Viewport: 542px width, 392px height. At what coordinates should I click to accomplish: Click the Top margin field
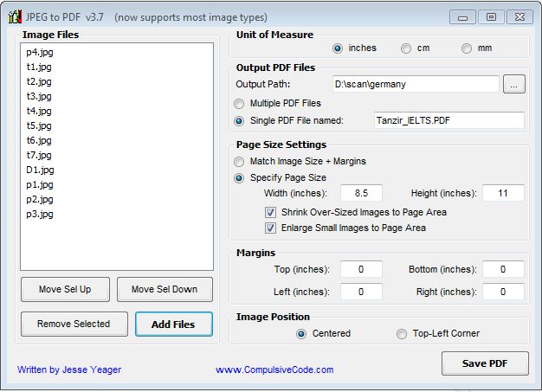point(361,269)
